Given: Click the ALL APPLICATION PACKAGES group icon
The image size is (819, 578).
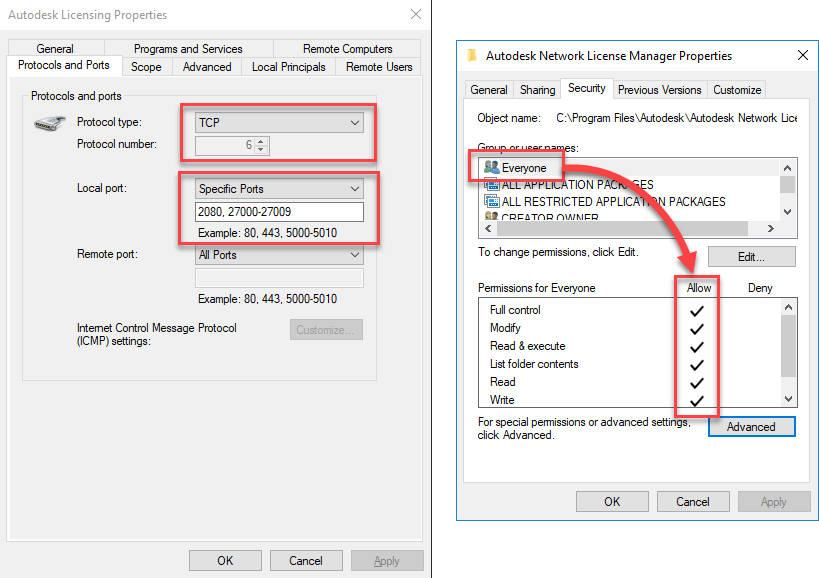Looking at the screenshot, I should 491,184.
